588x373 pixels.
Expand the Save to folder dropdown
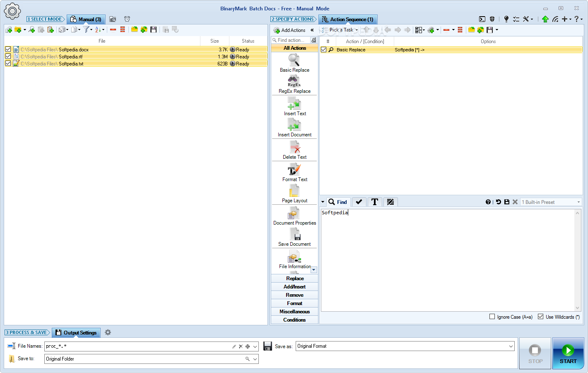pyautogui.click(x=255, y=359)
